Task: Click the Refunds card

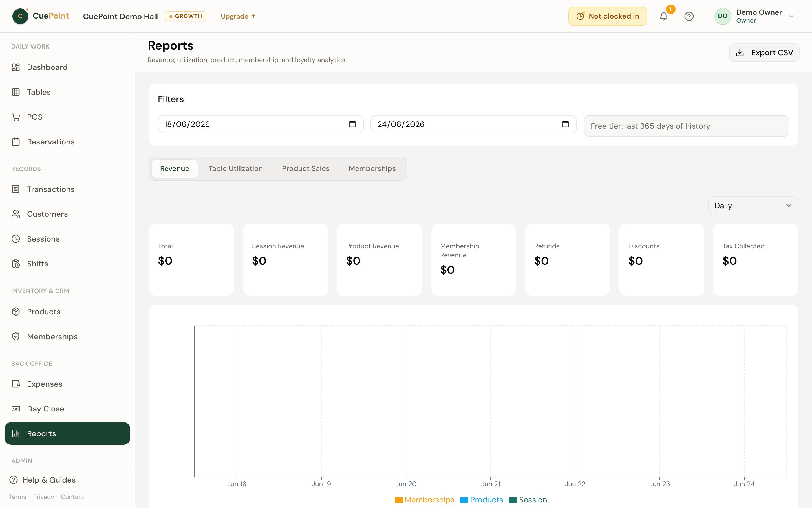Action: 567,260
